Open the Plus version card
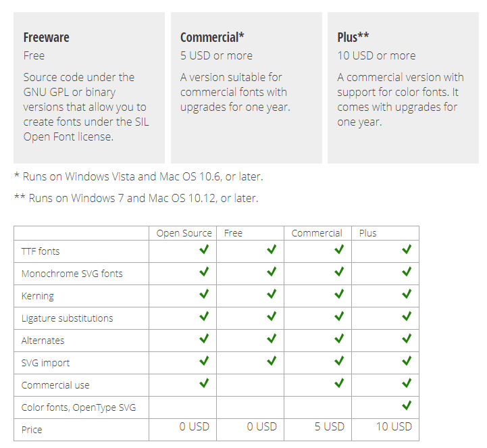 [403, 87]
